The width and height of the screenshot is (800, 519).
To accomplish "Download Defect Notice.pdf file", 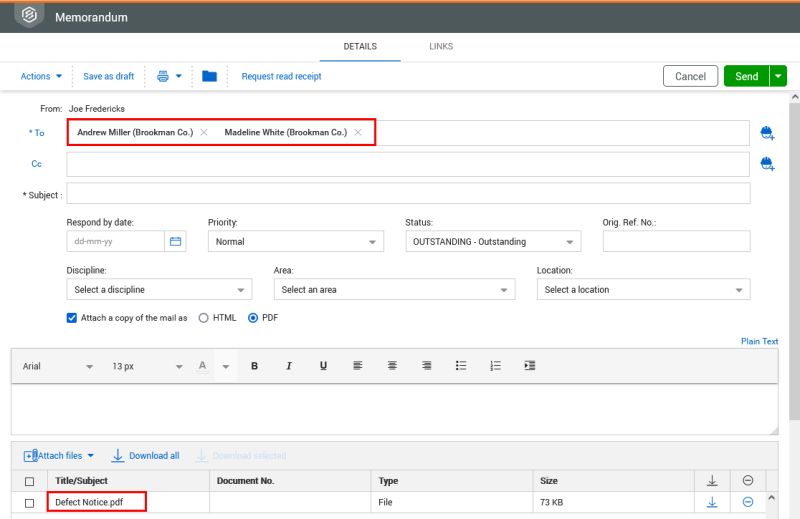I will pos(712,503).
